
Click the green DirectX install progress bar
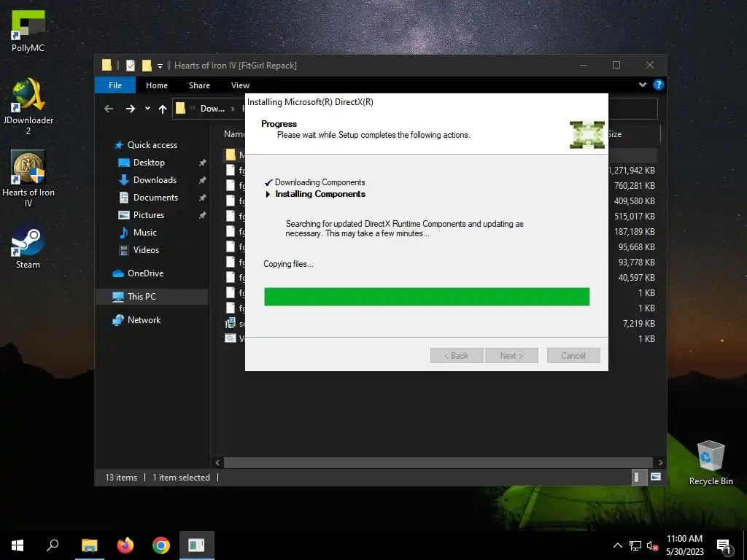tap(427, 297)
